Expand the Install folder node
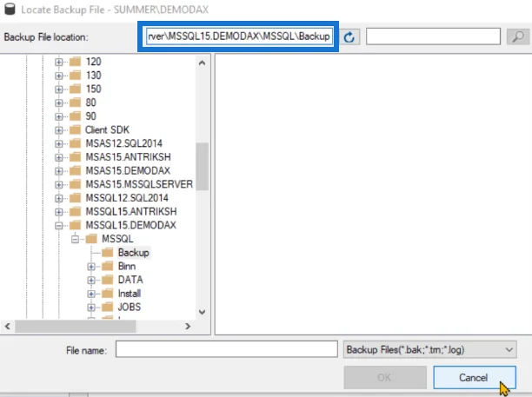This screenshot has height=397, width=532. [91, 294]
